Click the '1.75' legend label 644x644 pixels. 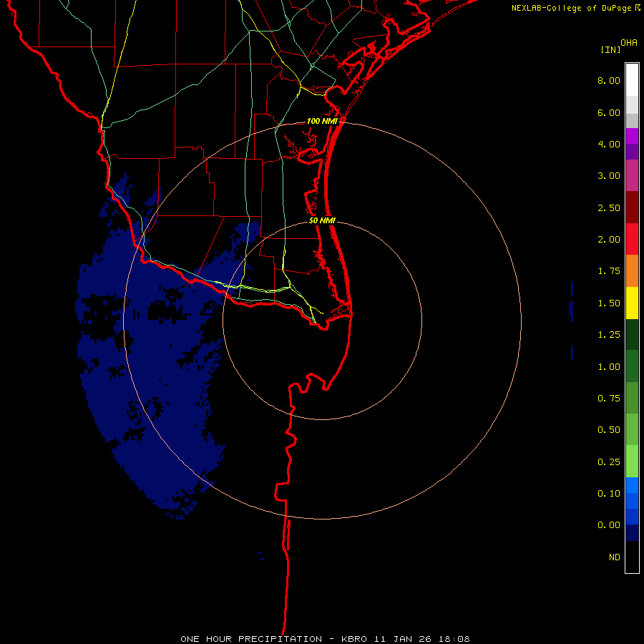pyautogui.click(x=609, y=271)
